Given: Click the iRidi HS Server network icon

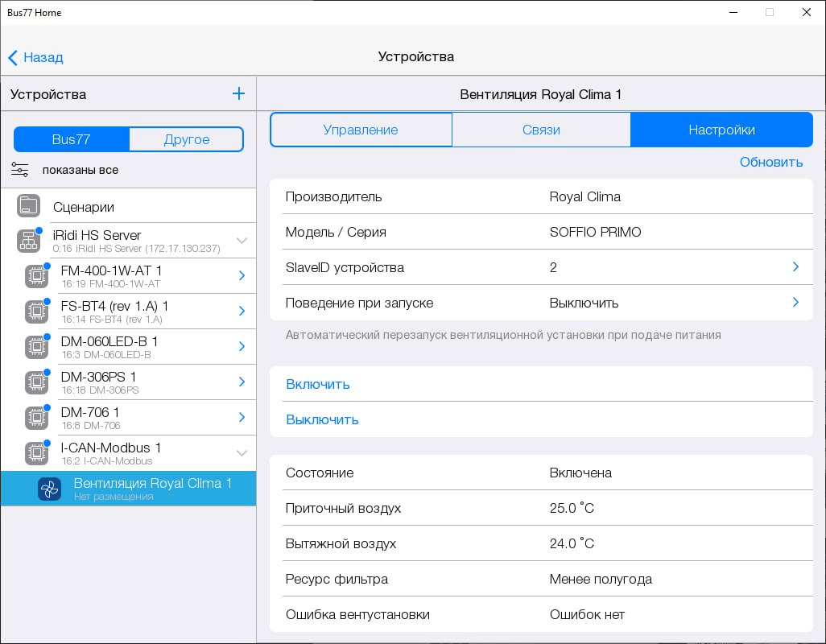Looking at the screenshot, I should (x=28, y=241).
